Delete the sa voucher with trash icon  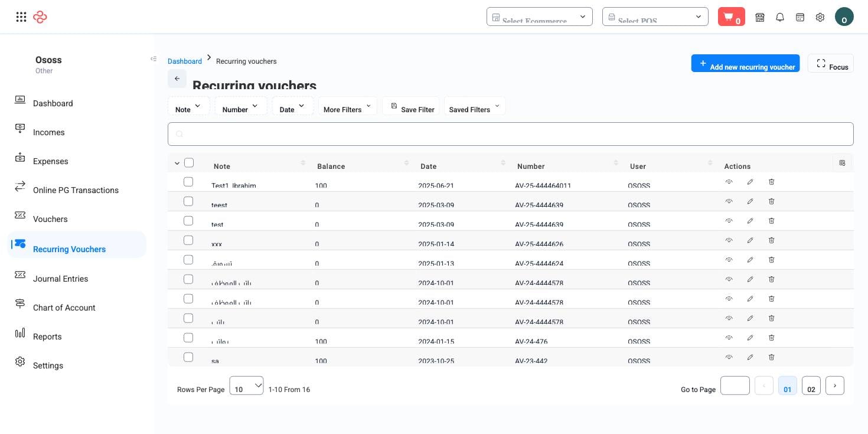[x=771, y=357]
